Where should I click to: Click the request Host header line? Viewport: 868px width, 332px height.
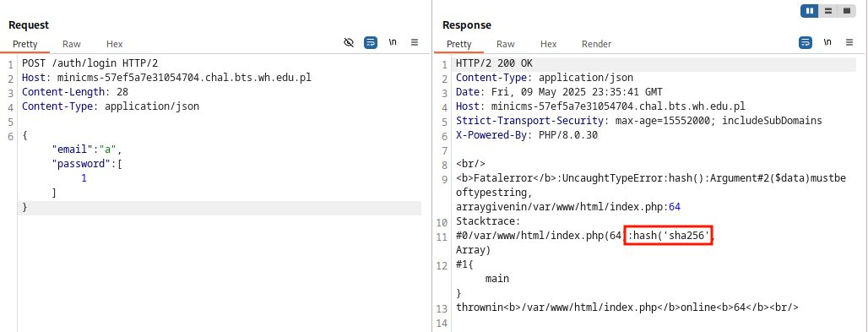click(166, 78)
